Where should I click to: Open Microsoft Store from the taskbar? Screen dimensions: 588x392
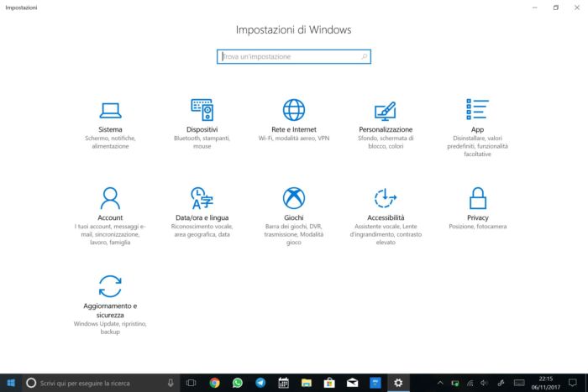point(329,383)
